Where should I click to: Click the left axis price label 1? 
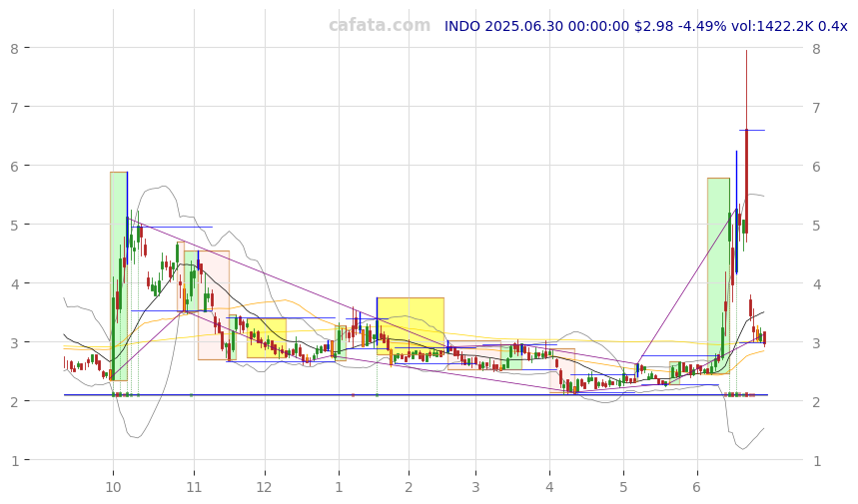pos(15,461)
